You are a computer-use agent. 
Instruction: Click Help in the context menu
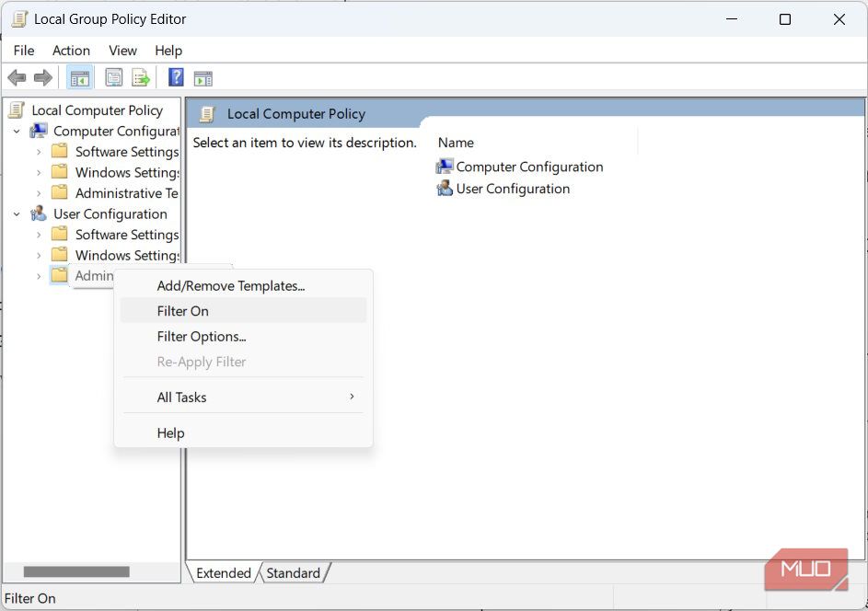[243, 432]
